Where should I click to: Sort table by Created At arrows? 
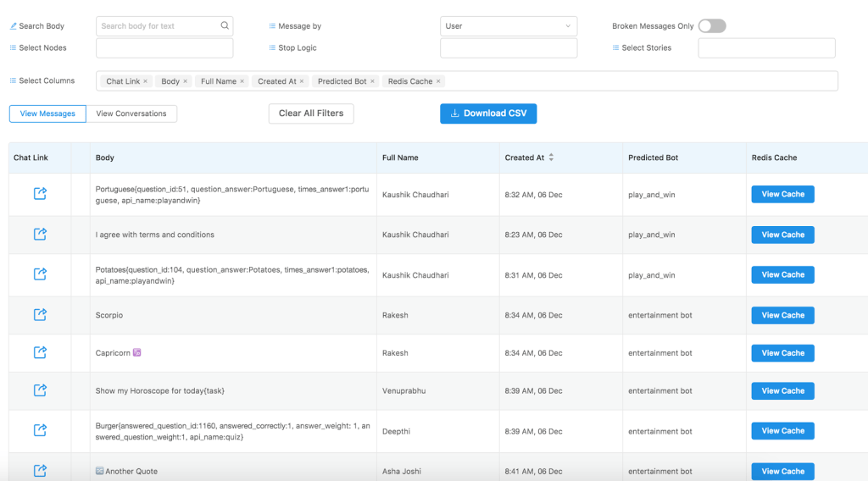pyautogui.click(x=551, y=158)
